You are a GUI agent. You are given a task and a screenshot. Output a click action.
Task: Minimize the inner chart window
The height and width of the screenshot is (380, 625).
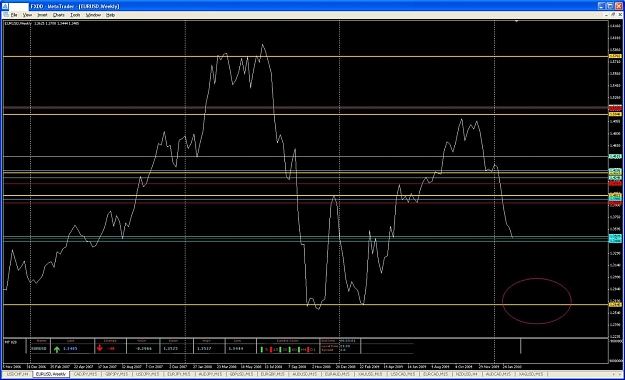(607, 15)
